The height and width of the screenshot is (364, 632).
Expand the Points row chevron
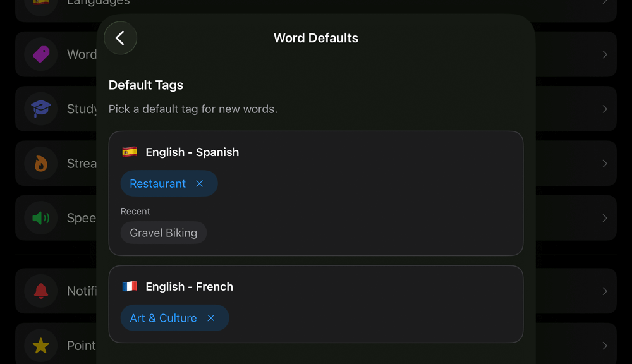tap(605, 345)
